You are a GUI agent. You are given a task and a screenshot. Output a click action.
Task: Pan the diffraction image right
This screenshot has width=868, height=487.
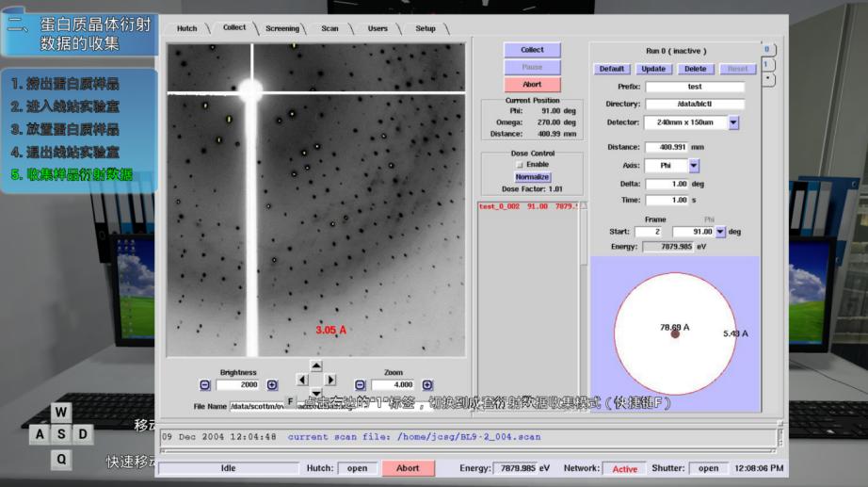pyautogui.click(x=330, y=380)
